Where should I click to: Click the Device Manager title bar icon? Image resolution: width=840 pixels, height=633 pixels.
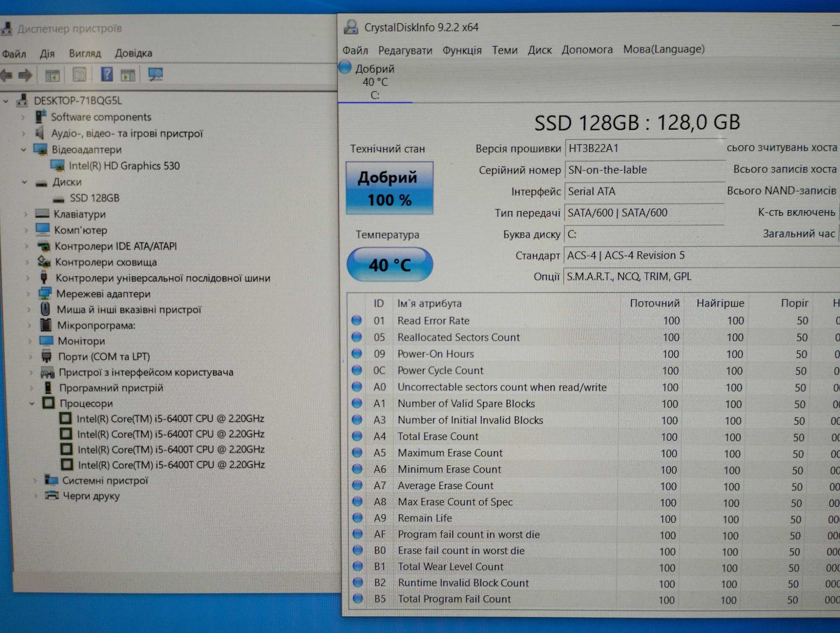click(x=6, y=29)
